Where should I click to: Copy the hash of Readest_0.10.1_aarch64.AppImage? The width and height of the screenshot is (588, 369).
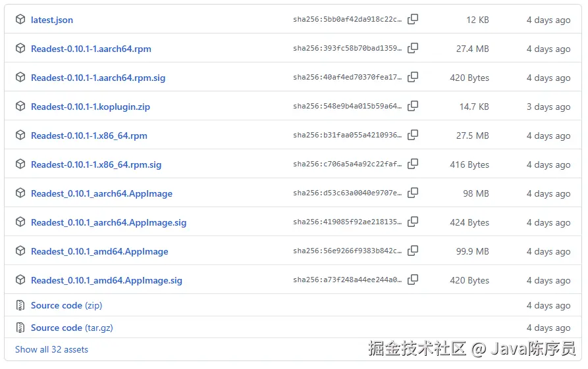coord(413,193)
